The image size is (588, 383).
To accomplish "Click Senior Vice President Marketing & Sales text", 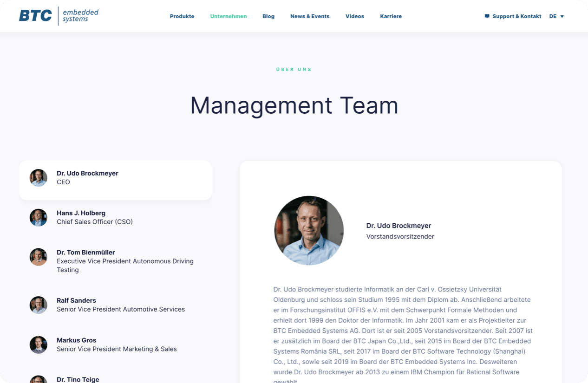I will click(117, 349).
